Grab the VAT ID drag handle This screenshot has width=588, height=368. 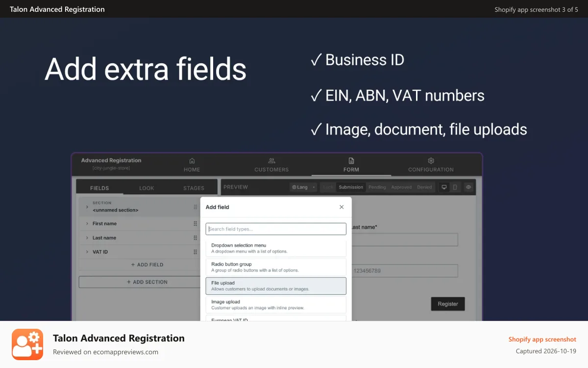point(195,252)
